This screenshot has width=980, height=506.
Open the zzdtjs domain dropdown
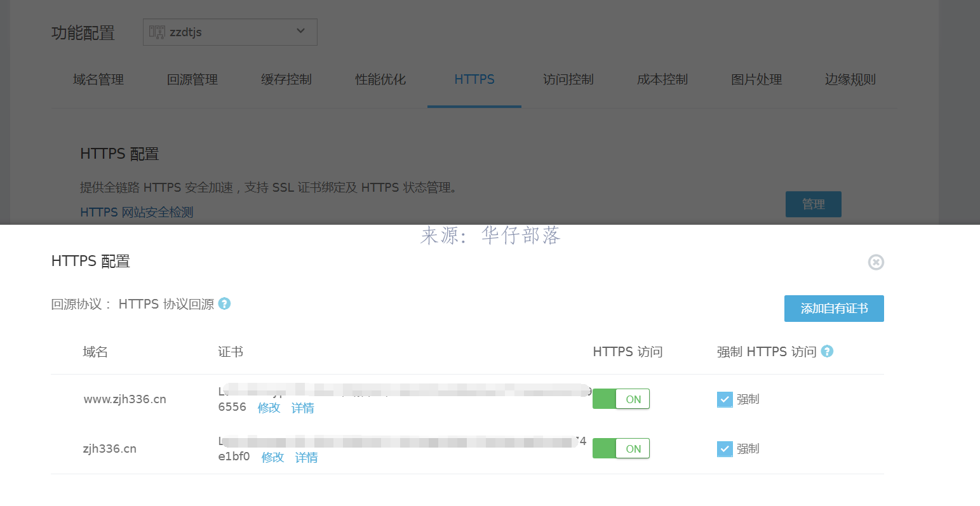point(230,32)
